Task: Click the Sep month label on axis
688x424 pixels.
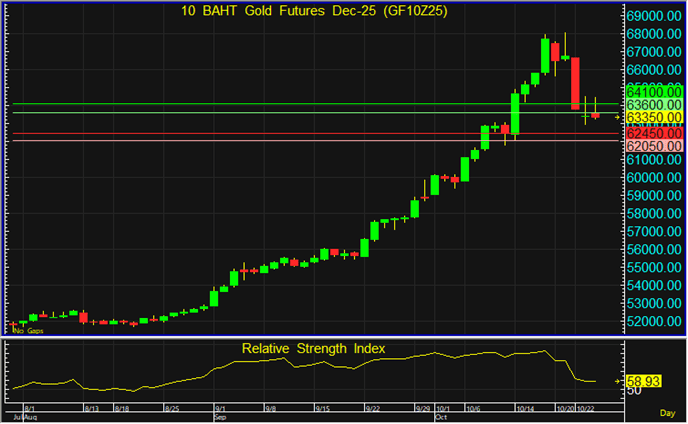Action: [221, 417]
